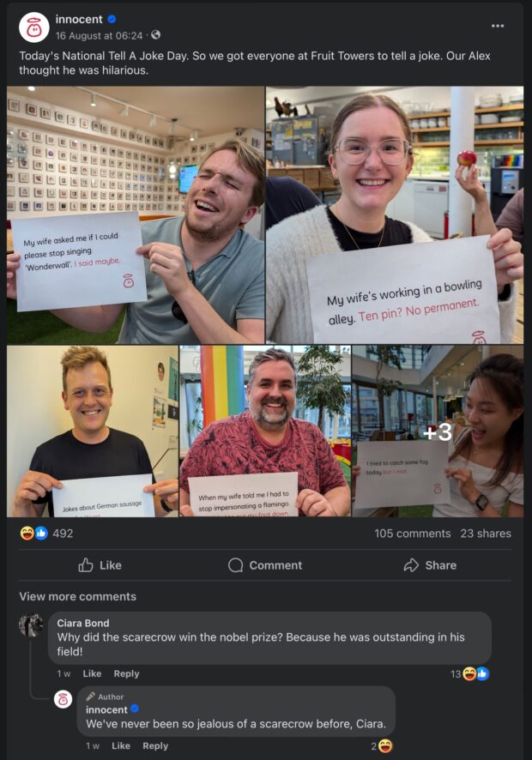Open the 23 shares link
Image resolution: width=532 pixels, height=760 pixels.
(x=486, y=534)
